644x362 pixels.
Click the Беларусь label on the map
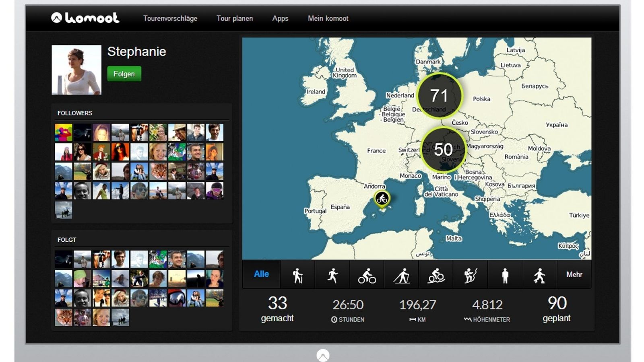point(535,86)
